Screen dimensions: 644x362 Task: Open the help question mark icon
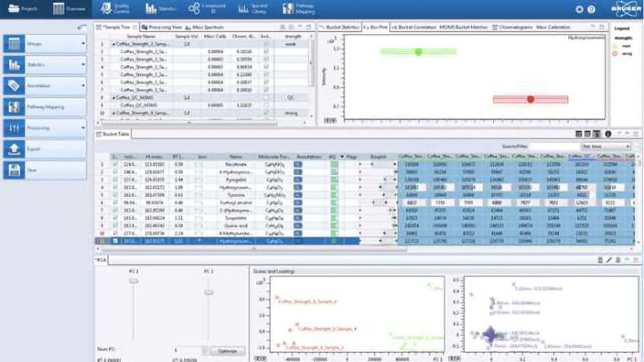pos(591,9)
